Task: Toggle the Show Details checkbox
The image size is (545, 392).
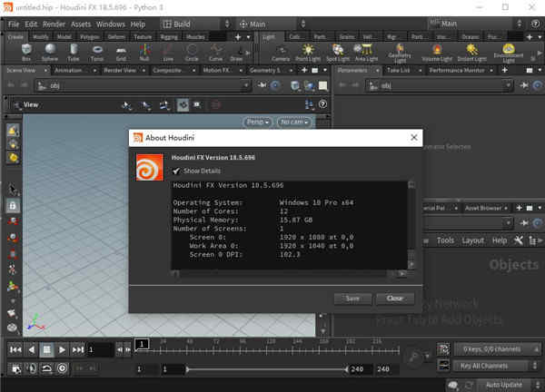Action: [176, 171]
